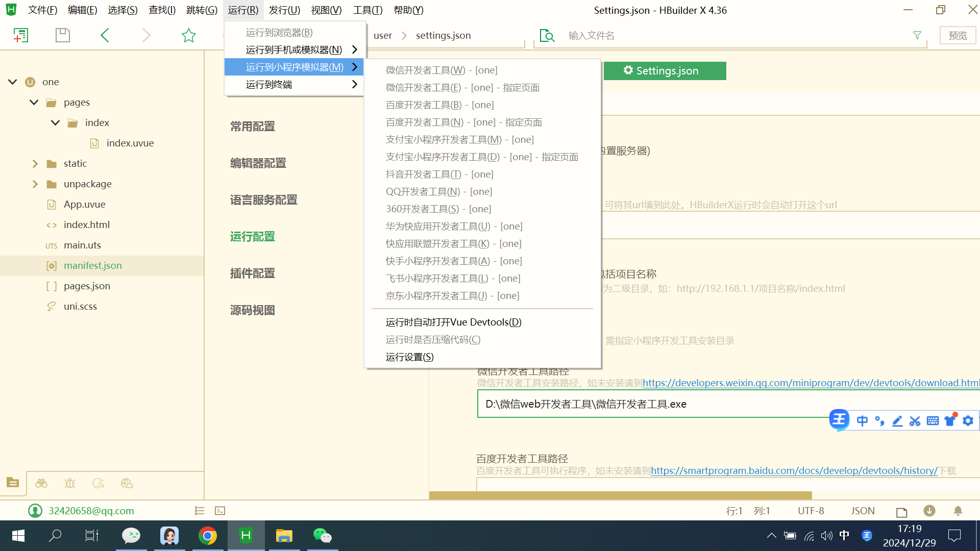Collapse the one project tree

click(13, 82)
